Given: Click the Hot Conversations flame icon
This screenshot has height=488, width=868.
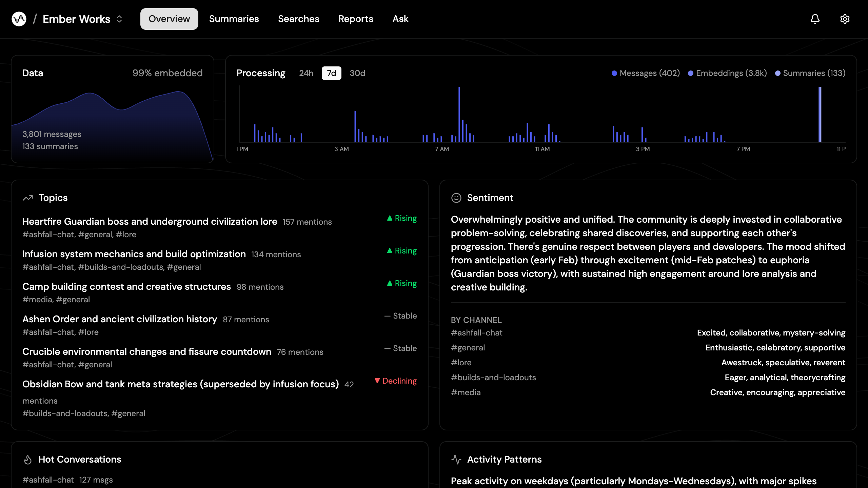Looking at the screenshot, I should [28, 460].
